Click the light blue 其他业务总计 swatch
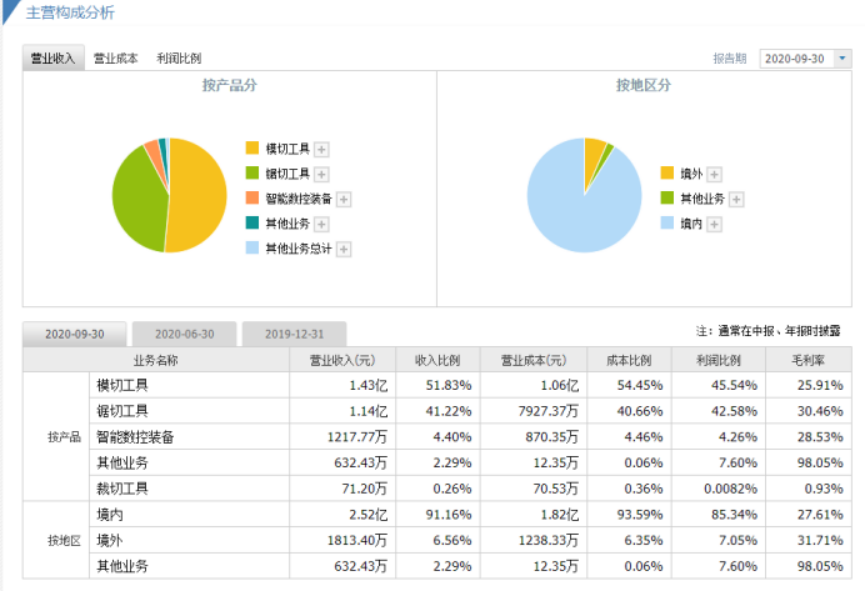Image resolution: width=865 pixels, height=592 pixels. pos(252,248)
